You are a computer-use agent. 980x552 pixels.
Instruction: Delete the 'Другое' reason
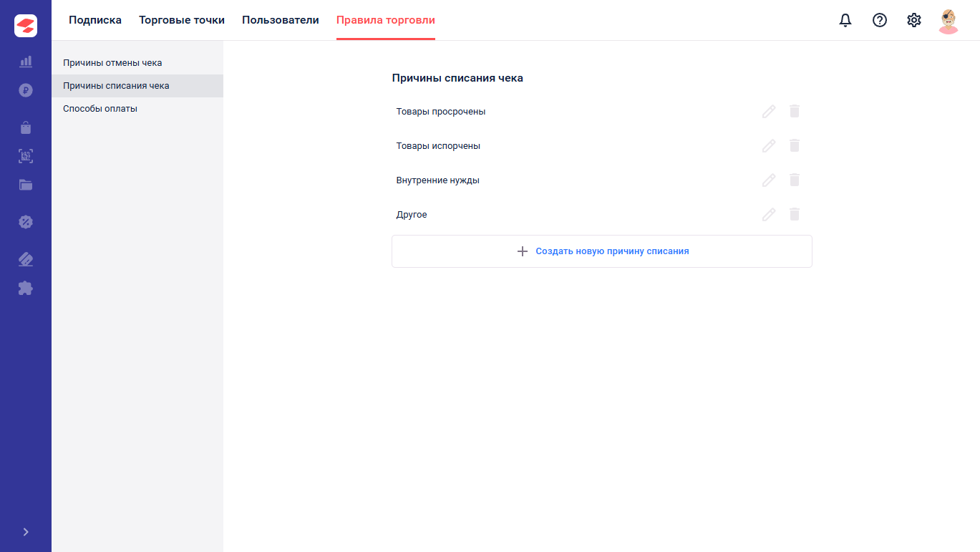[x=795, y=214]
